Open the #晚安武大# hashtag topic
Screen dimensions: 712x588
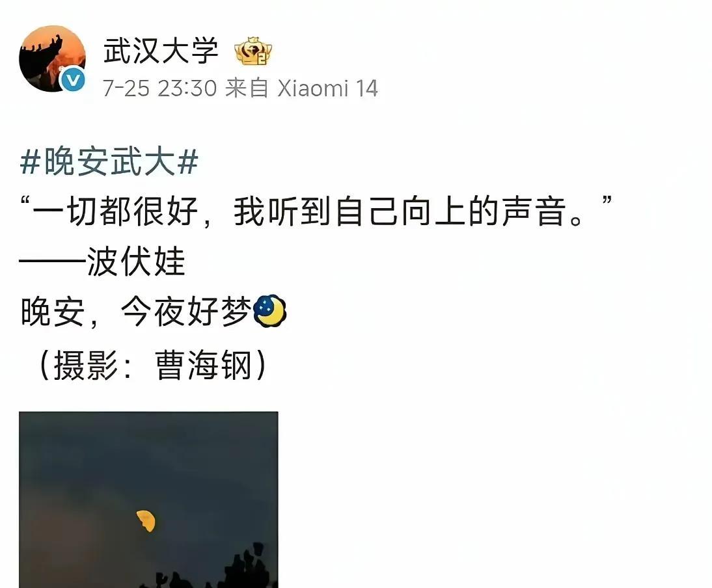(x=109, y=162)
